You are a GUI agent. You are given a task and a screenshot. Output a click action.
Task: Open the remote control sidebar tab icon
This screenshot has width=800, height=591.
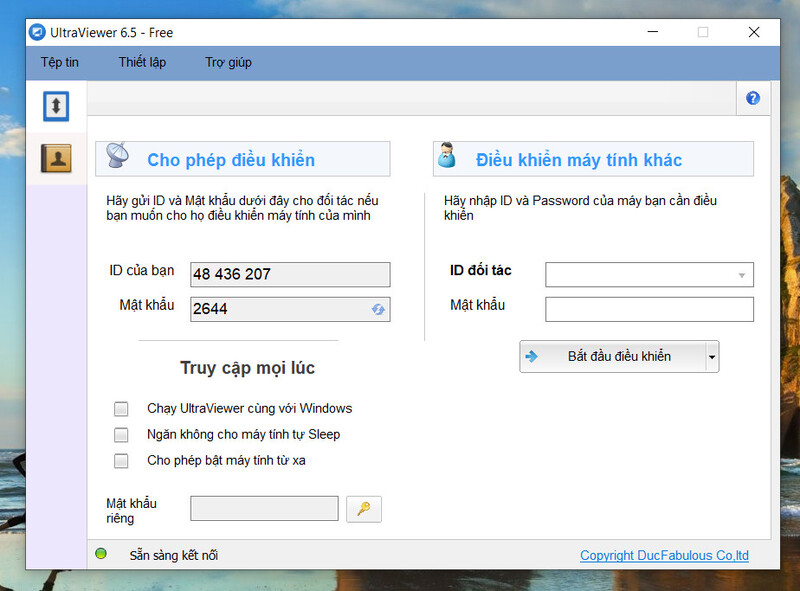point(56,106)
